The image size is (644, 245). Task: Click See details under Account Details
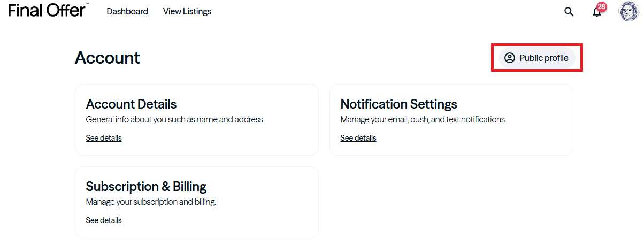click(x=104, y=138)
